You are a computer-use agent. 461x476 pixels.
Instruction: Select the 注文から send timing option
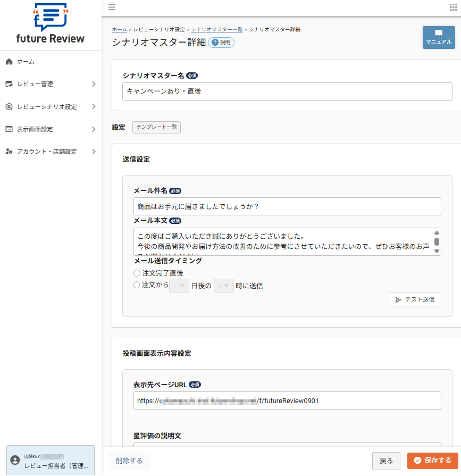(x=137, y=285)
